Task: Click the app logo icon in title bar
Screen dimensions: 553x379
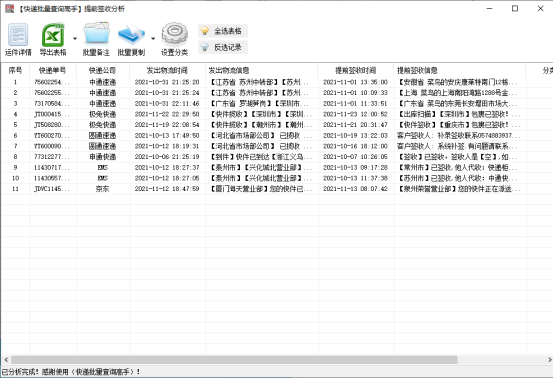Action: coord(10,8)
